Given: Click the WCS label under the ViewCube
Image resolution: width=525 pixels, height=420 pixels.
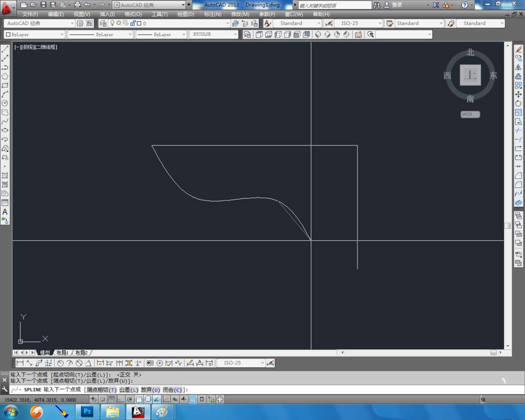Looking at the screenshot, I should [470, 114].
